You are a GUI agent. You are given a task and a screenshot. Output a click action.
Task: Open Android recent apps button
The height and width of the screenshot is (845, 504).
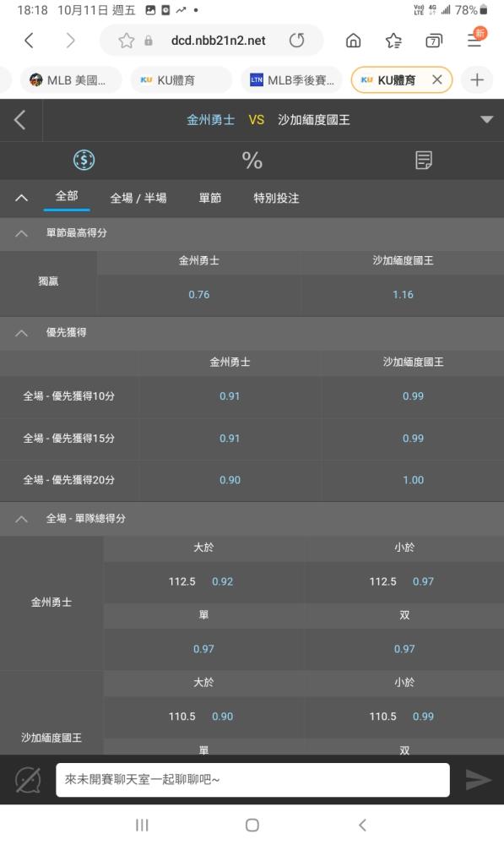[x=142, y=825]
